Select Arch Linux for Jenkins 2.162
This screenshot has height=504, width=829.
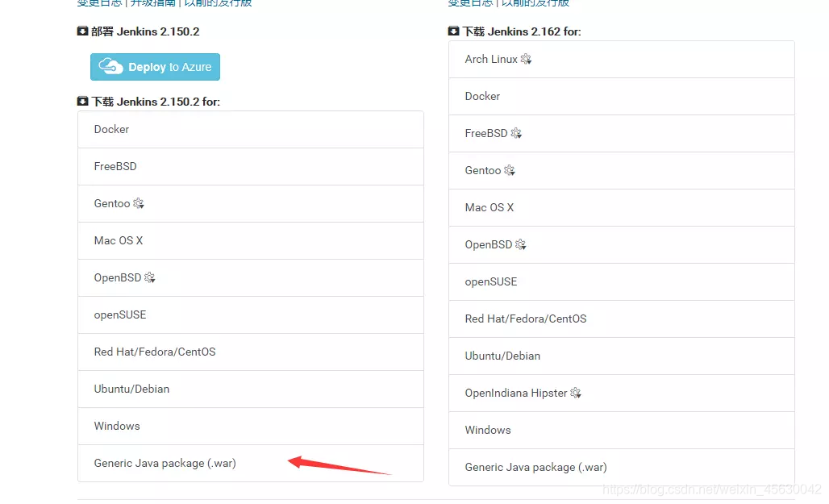[622, 59]
